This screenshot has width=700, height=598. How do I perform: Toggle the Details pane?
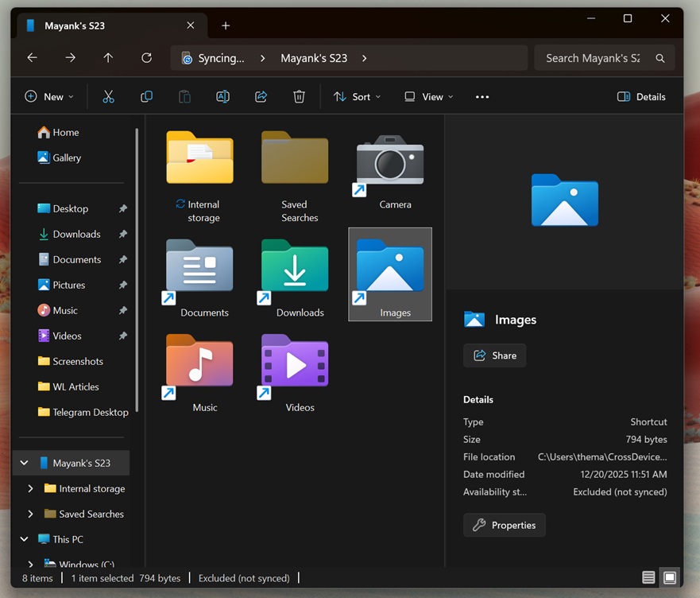pos(642,96)
